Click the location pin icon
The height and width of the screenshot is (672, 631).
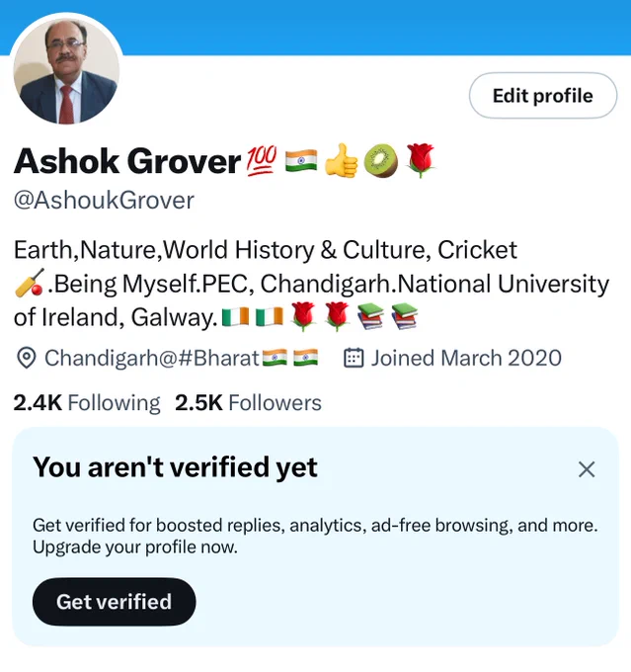[x=27, y=358]
